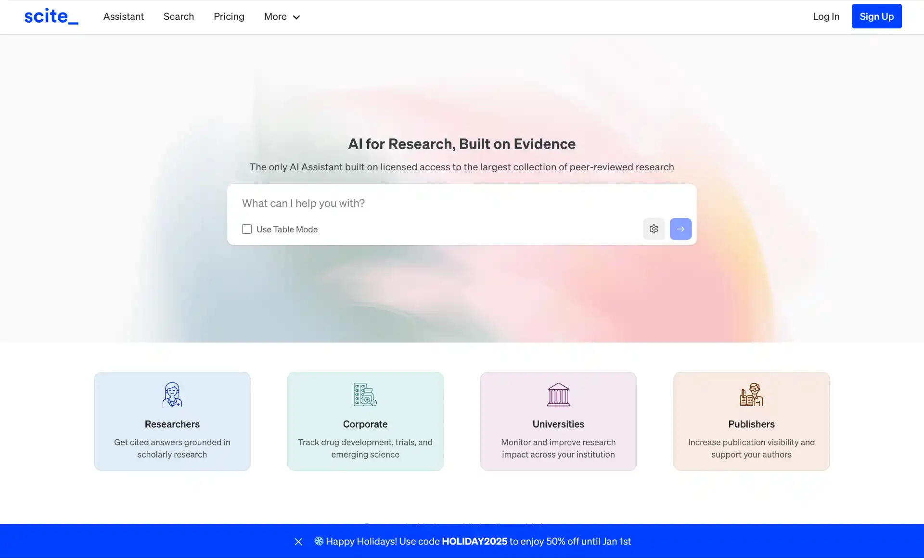Image resolution: width=924 pixels, height=560 pixels.
Task: Select the Researchers avatar icon
Action: tap(172, 395)
